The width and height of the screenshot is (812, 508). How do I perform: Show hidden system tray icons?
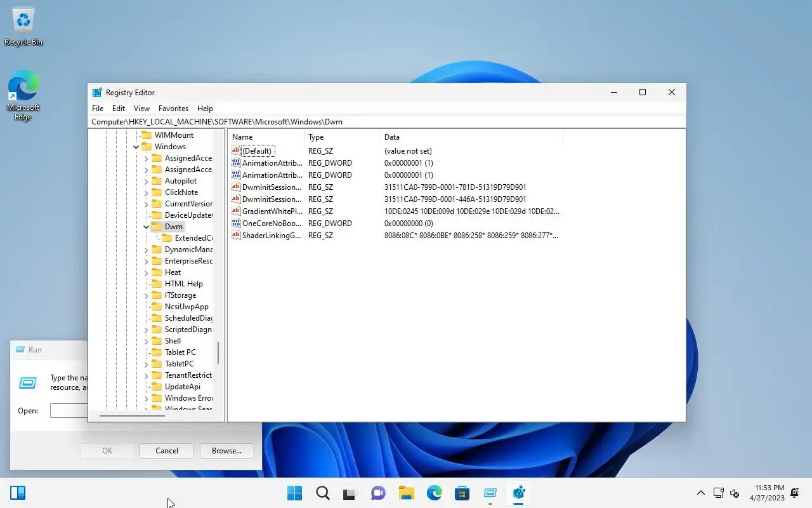(700, 493)
